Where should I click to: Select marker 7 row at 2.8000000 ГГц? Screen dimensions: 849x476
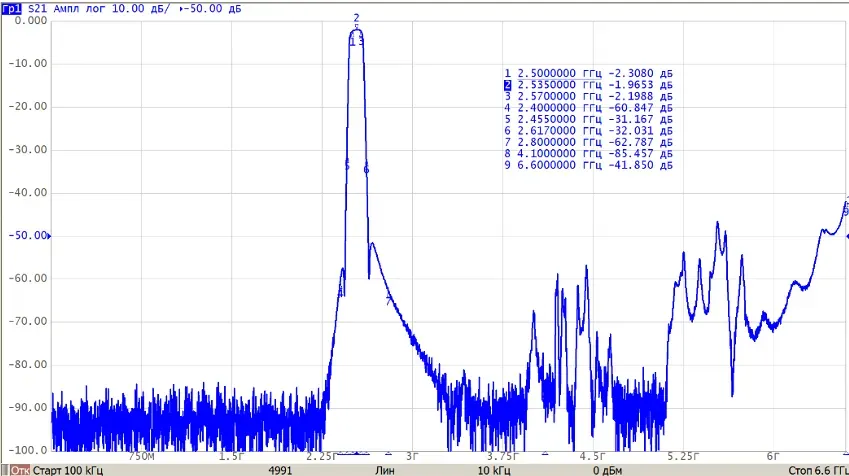[x=588, y=142]
